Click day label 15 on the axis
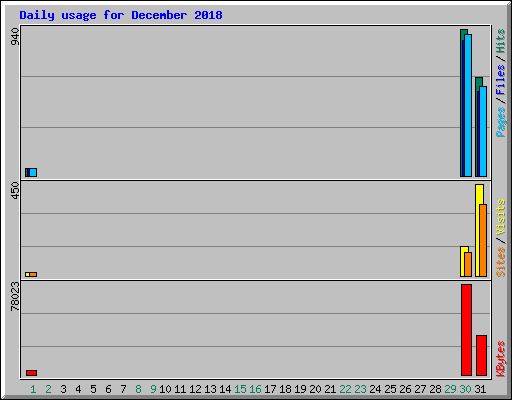512x400 pixels. pos(240,389)
